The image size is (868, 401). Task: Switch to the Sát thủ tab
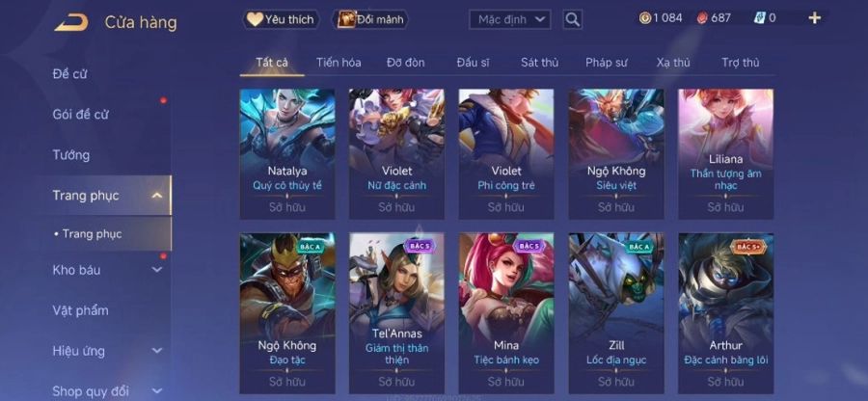coord(539,63)
